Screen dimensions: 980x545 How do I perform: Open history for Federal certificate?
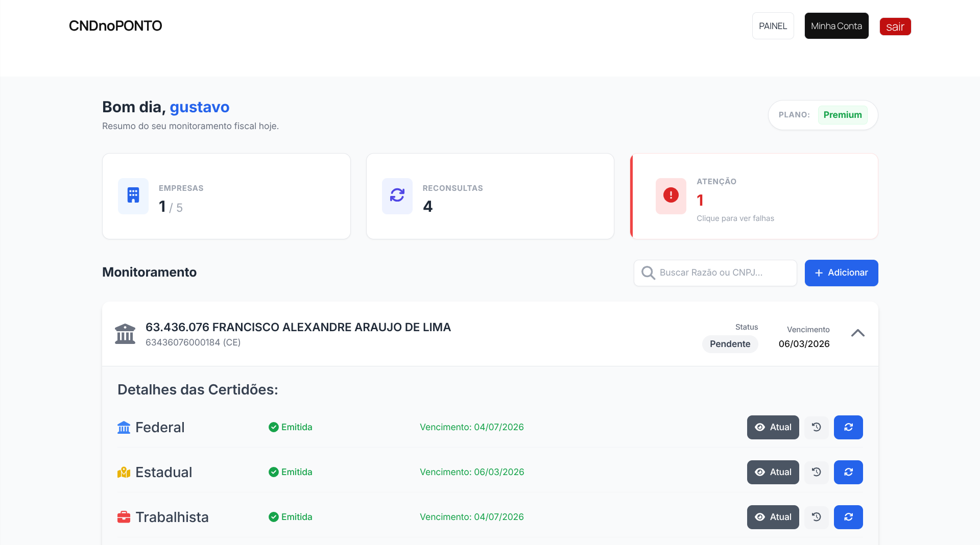point(816,427)
